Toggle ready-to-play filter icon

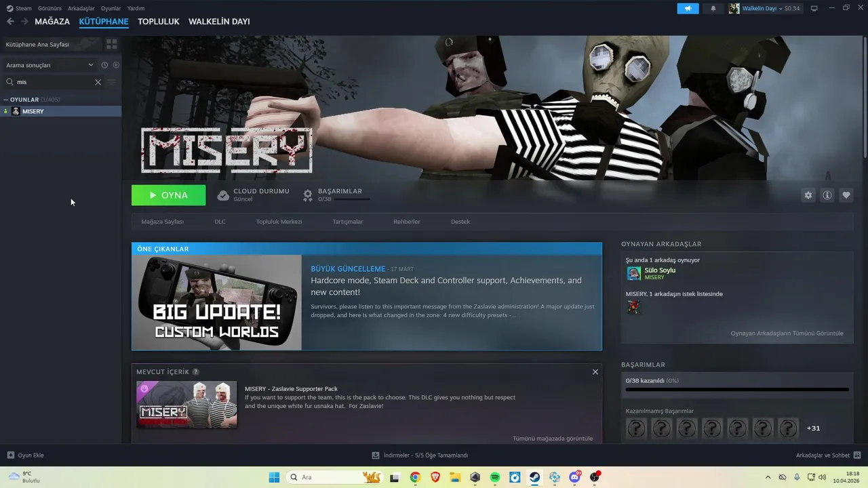[116, 65]
